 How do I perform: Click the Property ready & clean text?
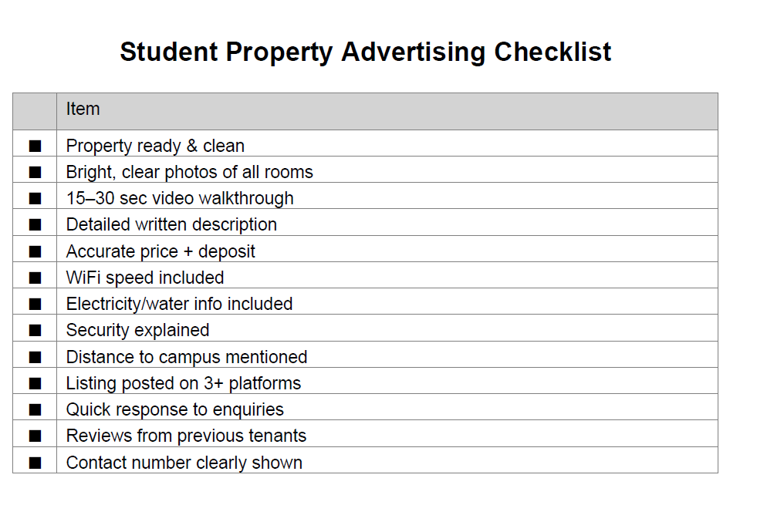pyautogui.click(x=155, y=146)
